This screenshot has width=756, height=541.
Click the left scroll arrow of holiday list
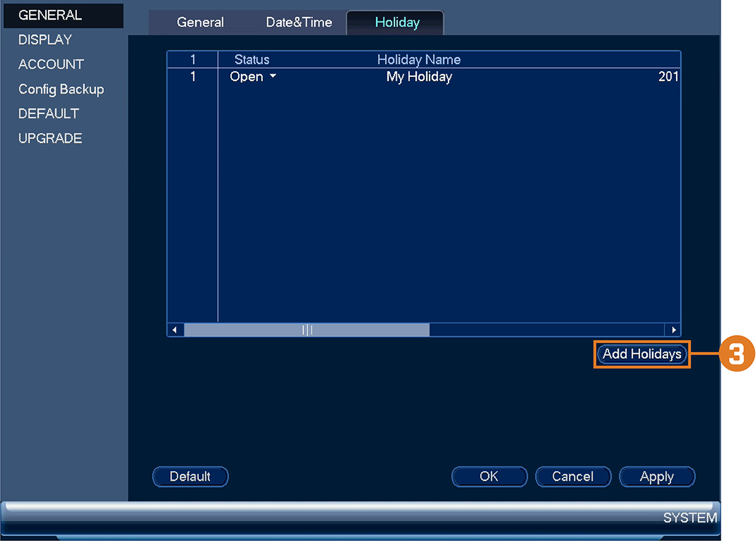coord(175,330)
